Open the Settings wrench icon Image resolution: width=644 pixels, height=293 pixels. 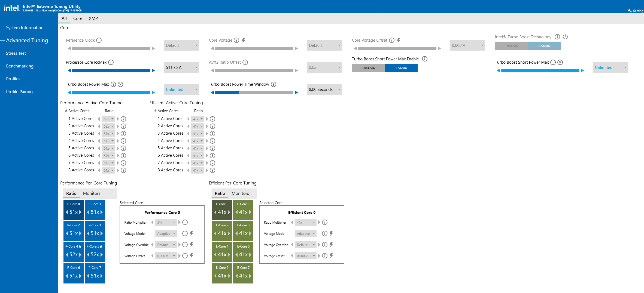(x=630, y=11)
